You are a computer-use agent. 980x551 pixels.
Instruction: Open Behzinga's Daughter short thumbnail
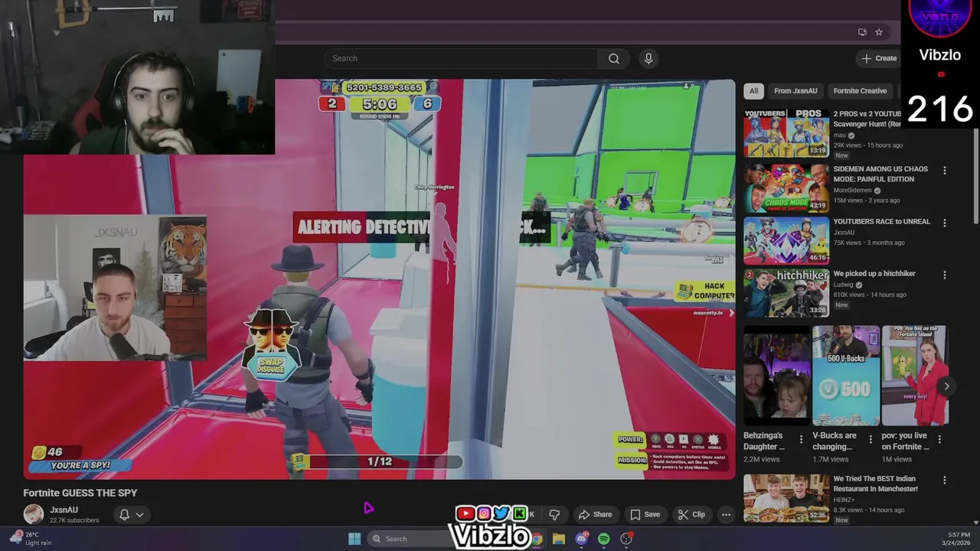776,376
